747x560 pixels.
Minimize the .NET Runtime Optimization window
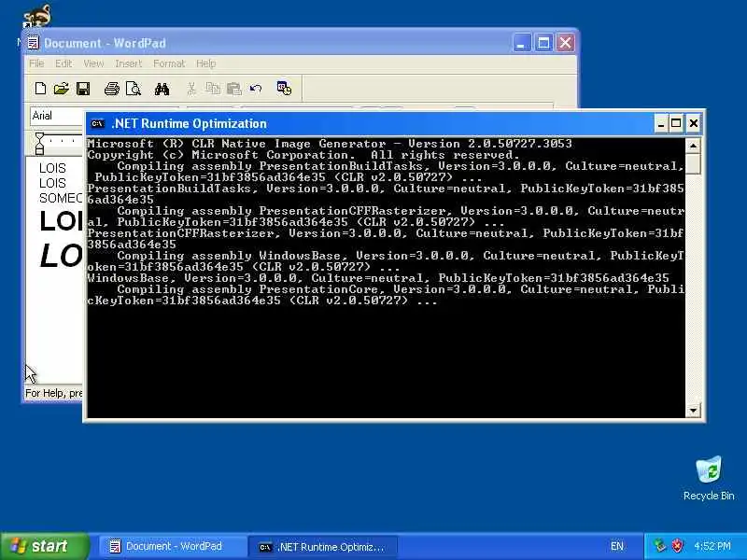pyautogui.click(x=661, y=124)
